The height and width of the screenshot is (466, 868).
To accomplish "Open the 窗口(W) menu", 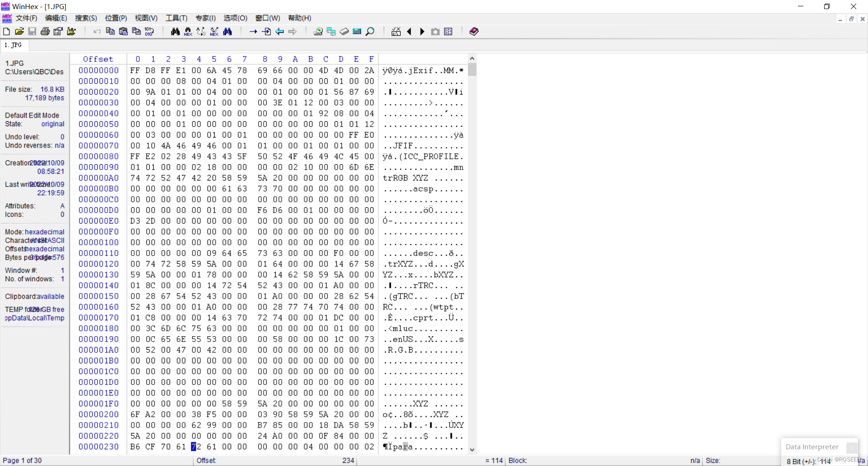I will pyautogui.click(x=268, y=18).
